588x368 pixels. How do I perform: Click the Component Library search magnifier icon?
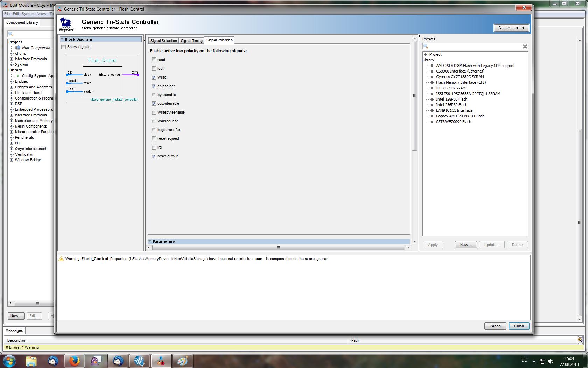point(11,34)
